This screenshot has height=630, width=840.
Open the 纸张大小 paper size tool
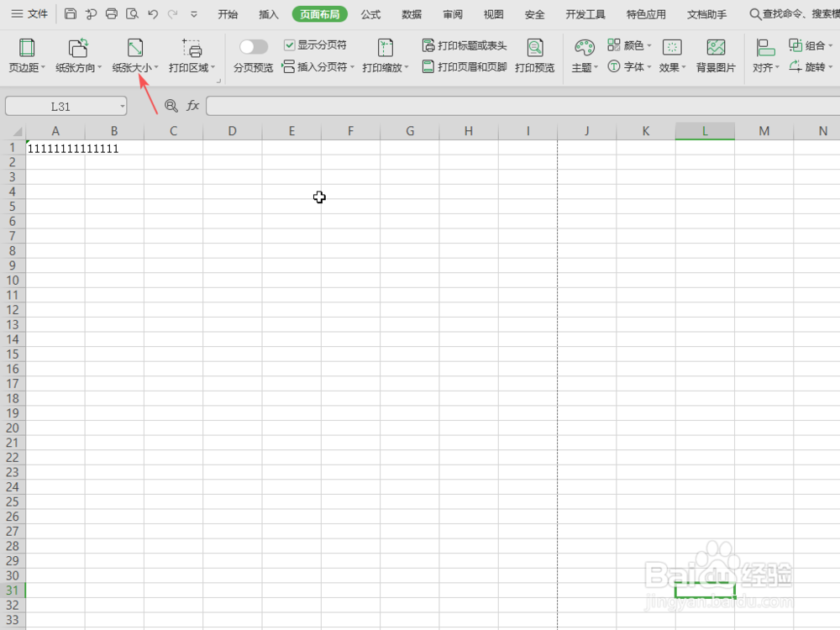click(135, 55)
